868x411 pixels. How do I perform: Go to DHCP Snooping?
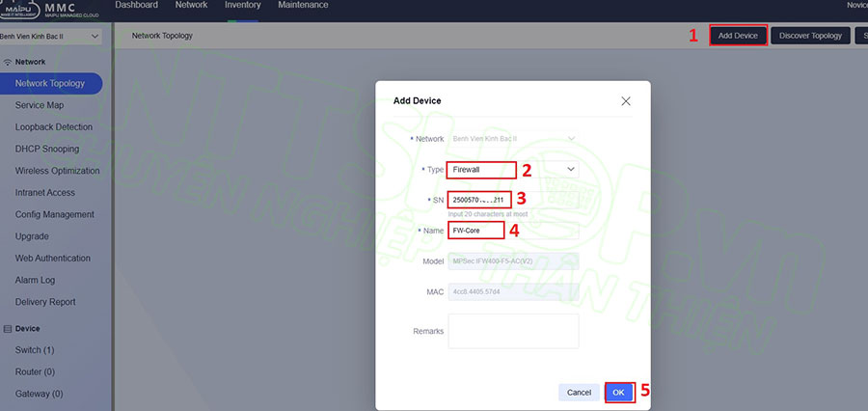click(47, 149)
